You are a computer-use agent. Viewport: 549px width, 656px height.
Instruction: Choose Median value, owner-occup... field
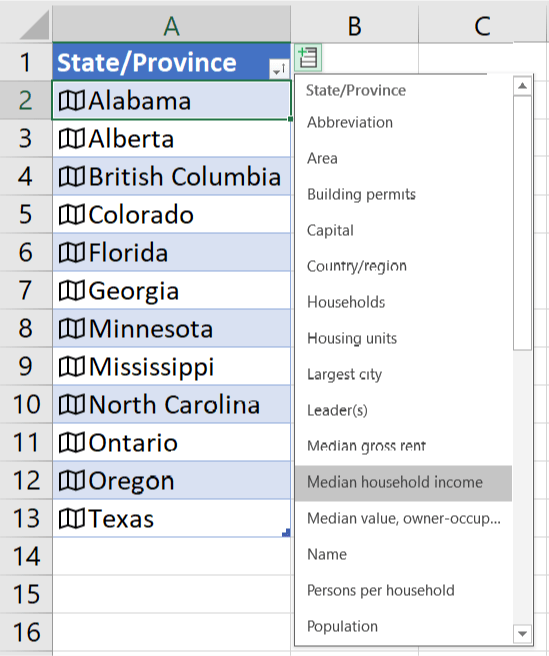pos(403,519)
